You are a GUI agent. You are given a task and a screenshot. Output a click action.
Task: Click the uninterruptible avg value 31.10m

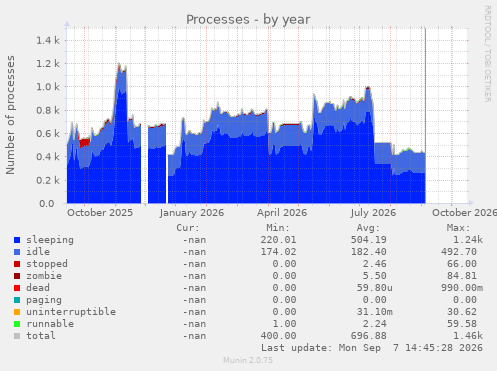point(375,312)
